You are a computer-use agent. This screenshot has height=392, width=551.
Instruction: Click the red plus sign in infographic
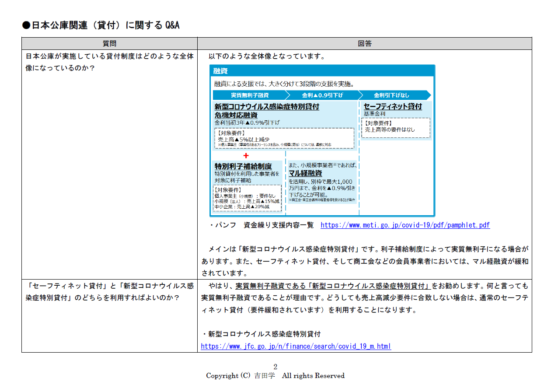tap(246, 156)
